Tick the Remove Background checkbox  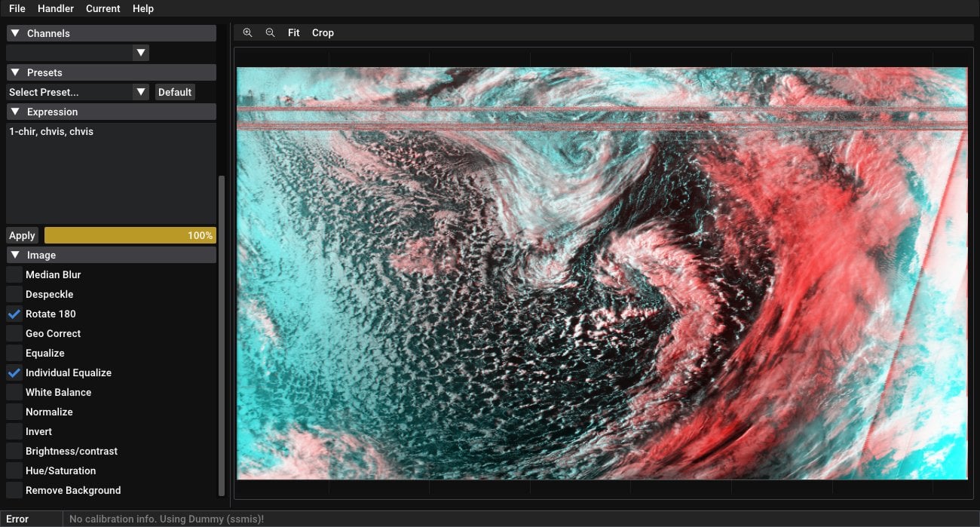(x=14, y=490)
